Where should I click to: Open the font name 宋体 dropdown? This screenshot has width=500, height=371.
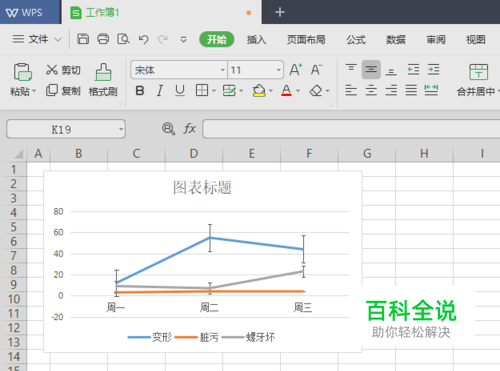pyautogui.click(x=223, y=70)
